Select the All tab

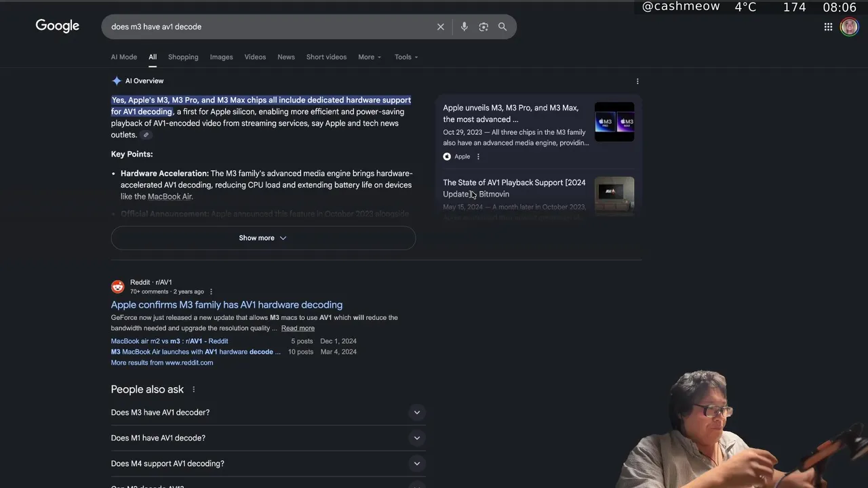[153, 57]
